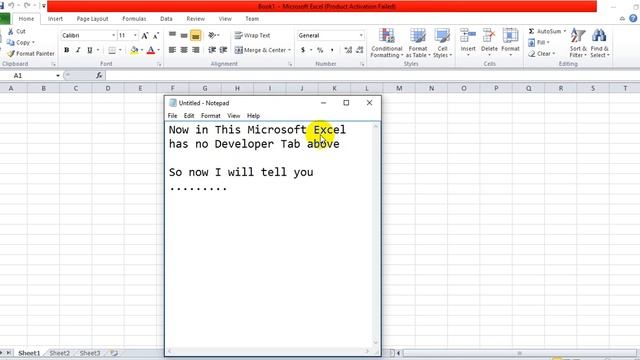Click the Delete cells icon

coord(489,36)
